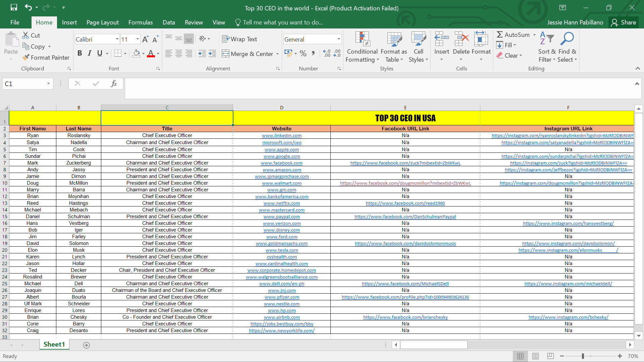644x362 pixels.
Task: Decrease font size with small A icon
Action: [155, 39]
